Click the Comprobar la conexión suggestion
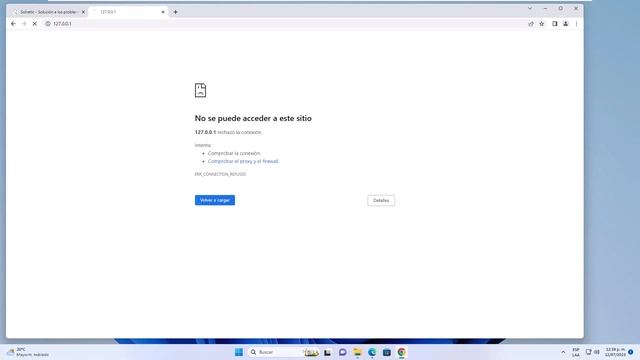The image size is (640, 360). (x=234, y=153)
